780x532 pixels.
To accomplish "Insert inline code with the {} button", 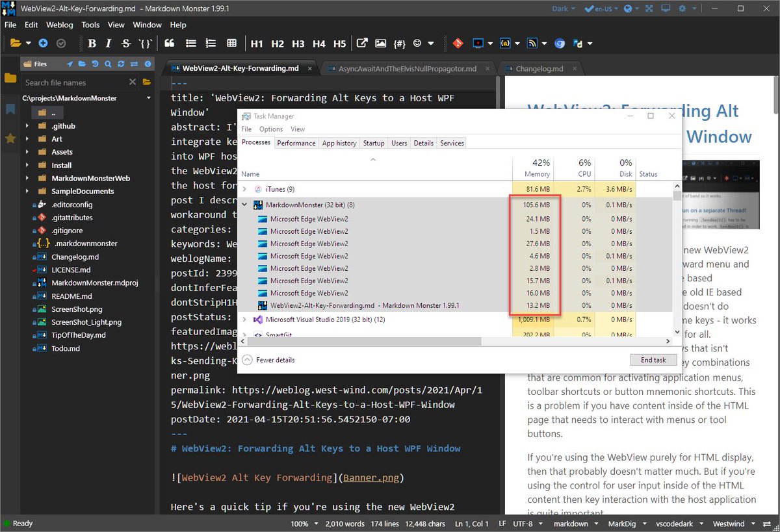I will 146,44.
